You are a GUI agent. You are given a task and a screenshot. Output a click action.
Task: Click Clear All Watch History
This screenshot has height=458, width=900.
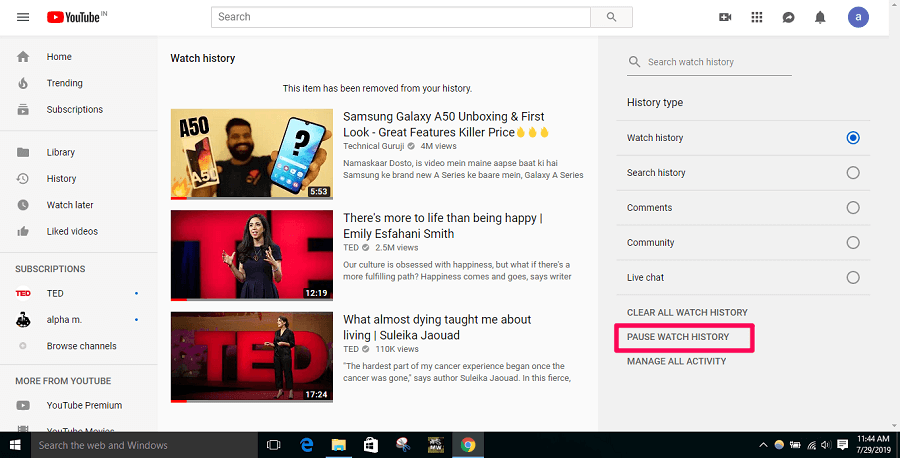[687, 313]
